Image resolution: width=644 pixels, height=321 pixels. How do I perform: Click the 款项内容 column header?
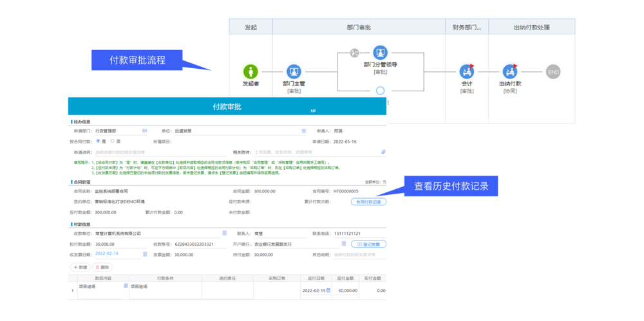click(x=103, y=278)
